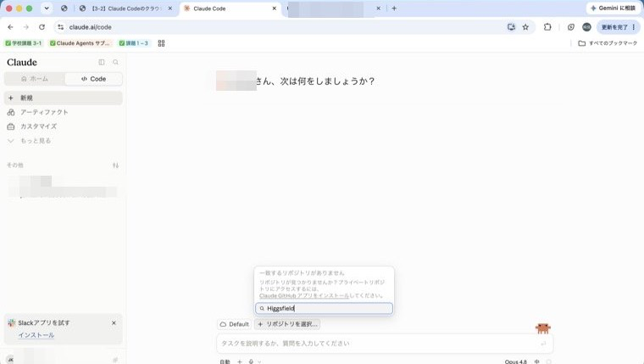Open the Chrome three-dot menu

click(634, 27)
